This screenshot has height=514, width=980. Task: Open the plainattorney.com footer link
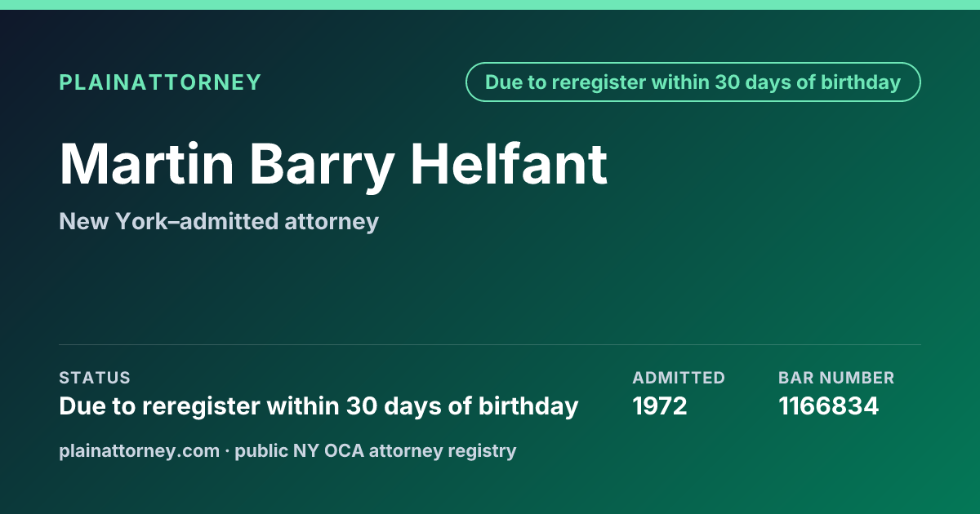coord(140,450)
